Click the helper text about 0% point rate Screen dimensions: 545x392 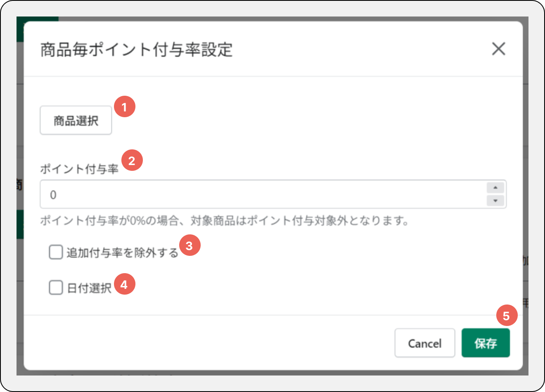pos(224,221)
